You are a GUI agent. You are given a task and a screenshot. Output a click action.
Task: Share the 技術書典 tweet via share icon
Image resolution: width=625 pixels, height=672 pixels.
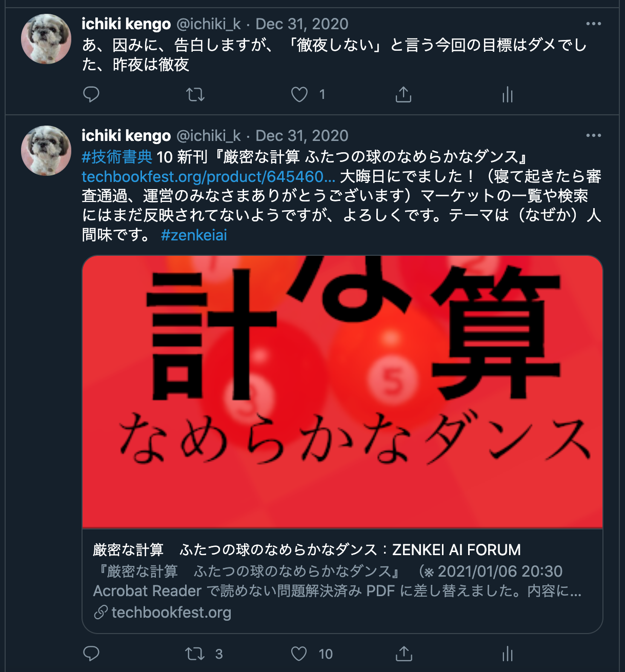coord(404,654)
